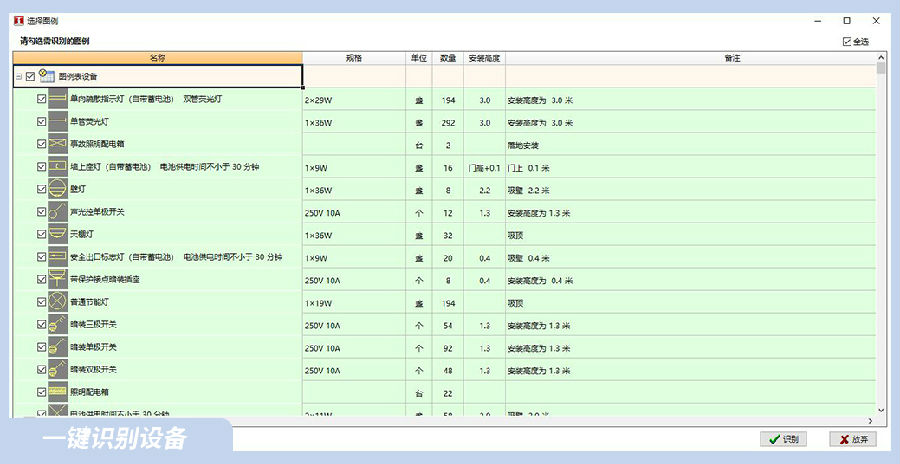
Task: Uncheck the 暗装双极开关 row checkbox
Action: (41, 369)
